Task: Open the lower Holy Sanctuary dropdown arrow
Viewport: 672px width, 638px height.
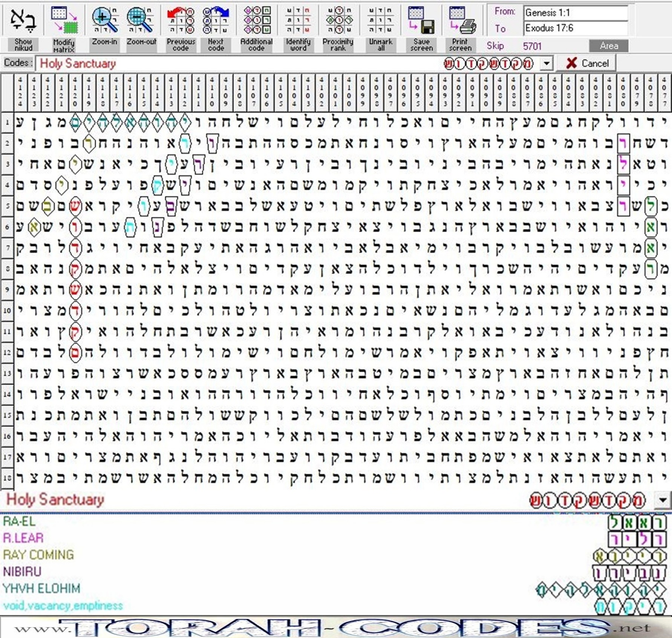Action: click(x=663, y=501)
